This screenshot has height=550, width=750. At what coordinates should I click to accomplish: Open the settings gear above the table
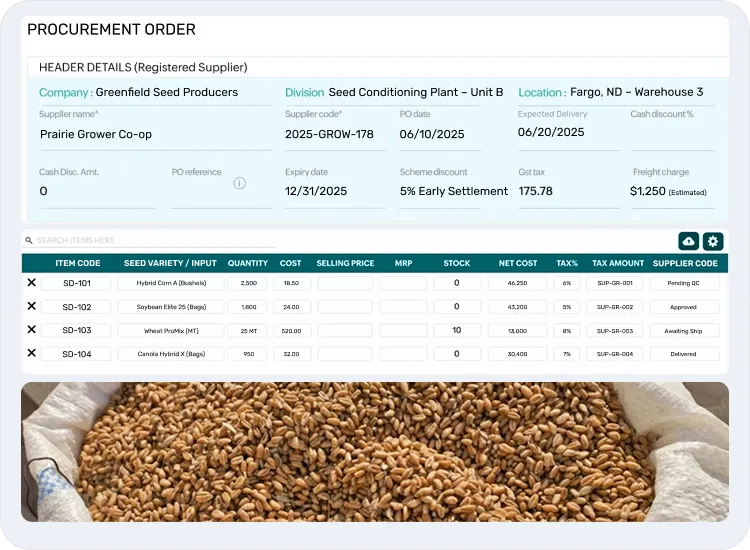pyautogui.click(x=712, y=241)
